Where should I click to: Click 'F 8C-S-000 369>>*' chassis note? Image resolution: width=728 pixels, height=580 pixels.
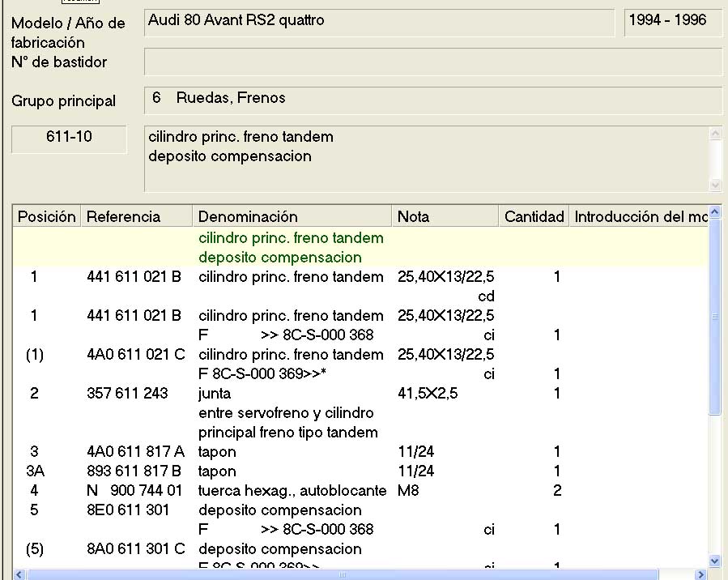262,373
